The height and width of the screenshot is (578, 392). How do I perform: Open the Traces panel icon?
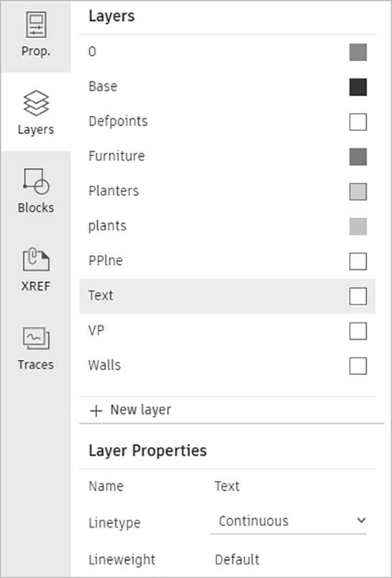[36, 338]
